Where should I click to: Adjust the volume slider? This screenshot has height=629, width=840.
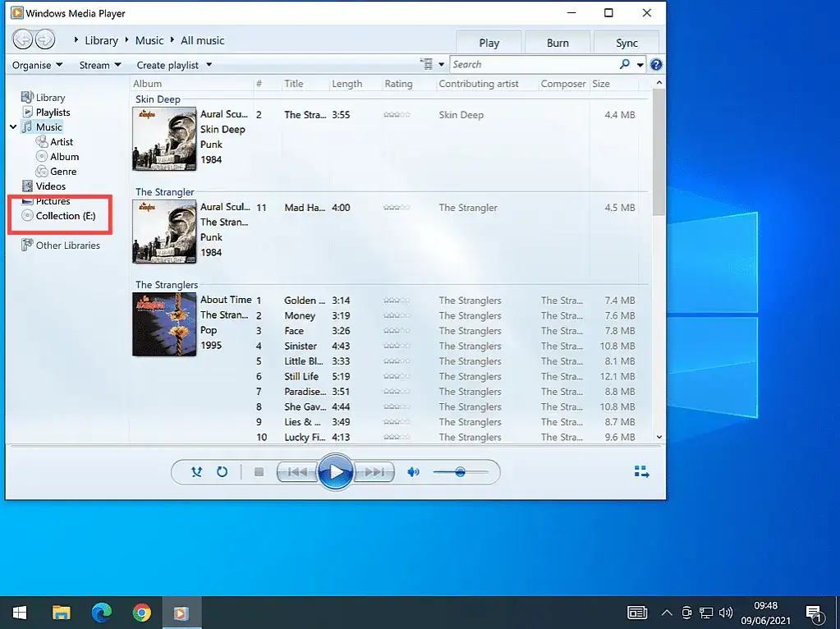pyautogui.click(x=461, y=472)
